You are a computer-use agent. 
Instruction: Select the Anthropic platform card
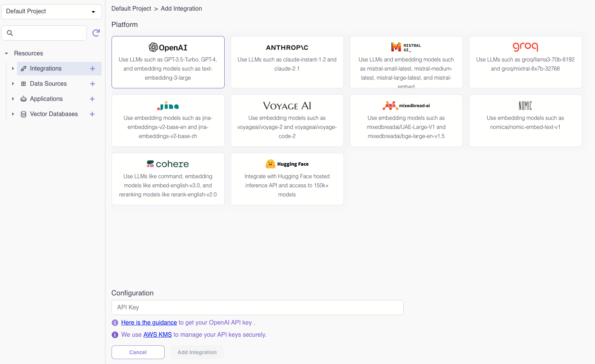point(287,62)
